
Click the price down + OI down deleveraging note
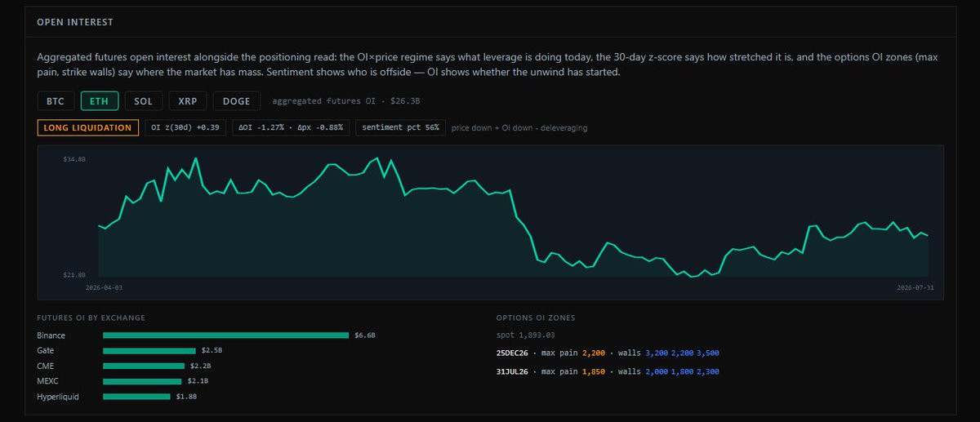pyautogui.click(x=519, y=128)
